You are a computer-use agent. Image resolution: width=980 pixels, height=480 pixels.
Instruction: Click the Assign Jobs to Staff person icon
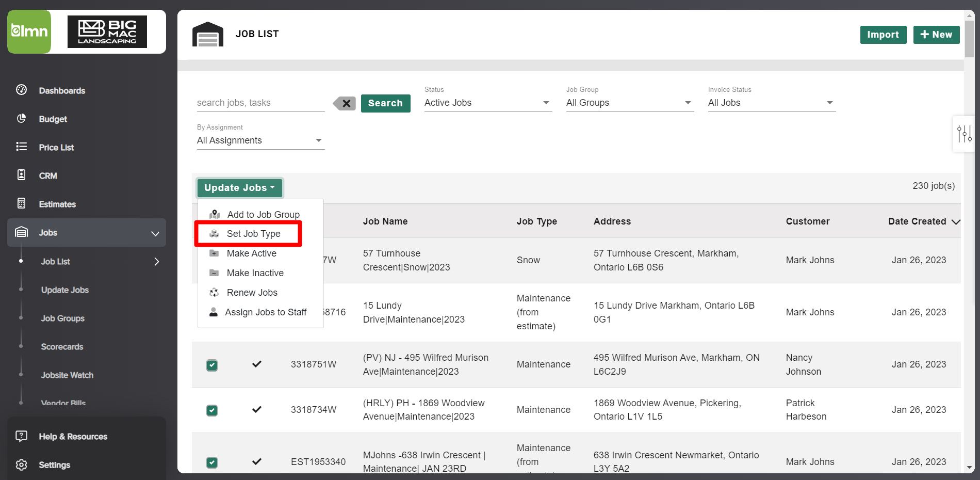[214, 312]
